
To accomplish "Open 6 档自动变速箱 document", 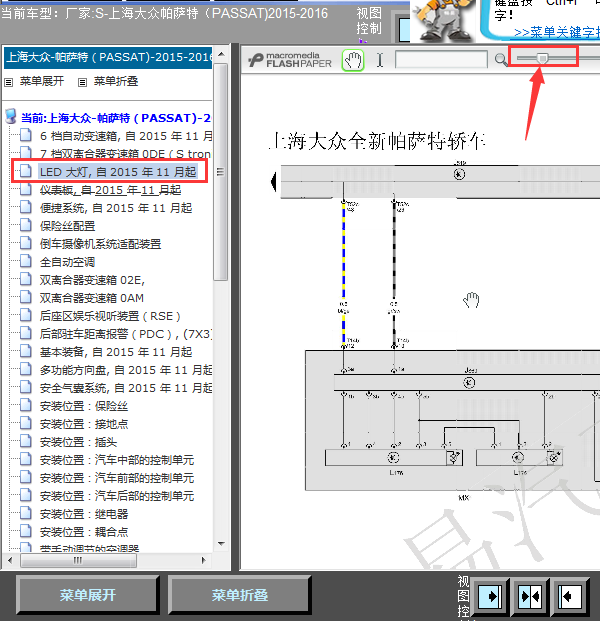I will point(126,136).
